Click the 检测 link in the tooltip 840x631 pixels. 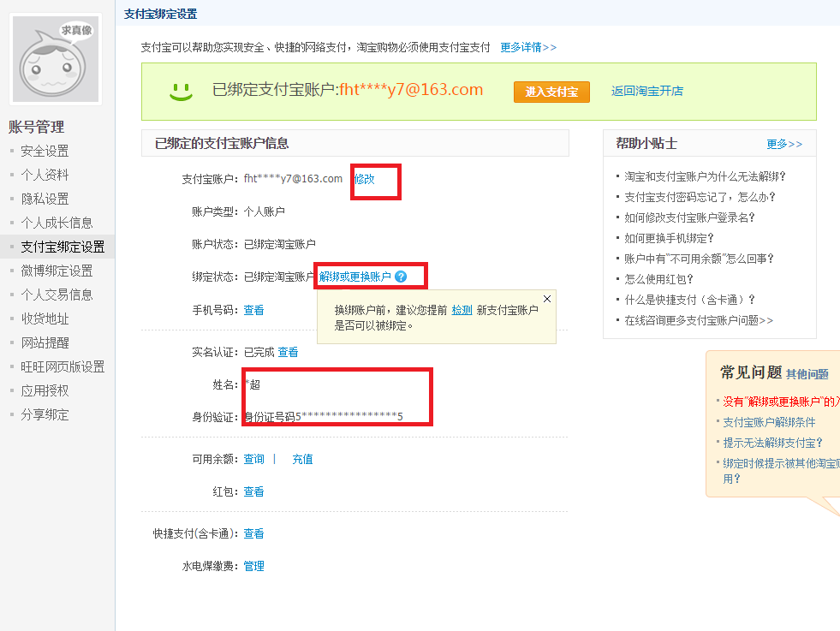tap(462, 310)
